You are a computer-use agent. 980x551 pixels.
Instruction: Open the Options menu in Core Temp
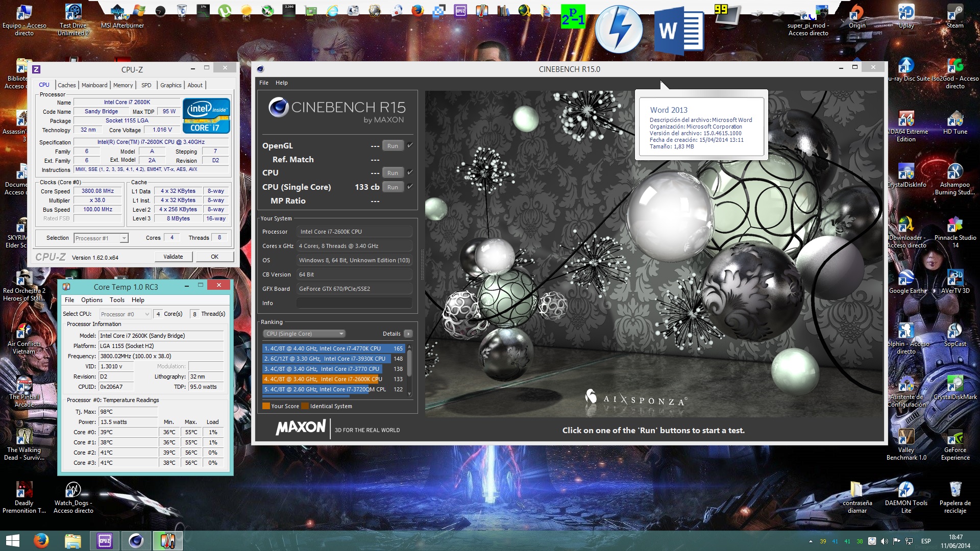click(92, 300)
